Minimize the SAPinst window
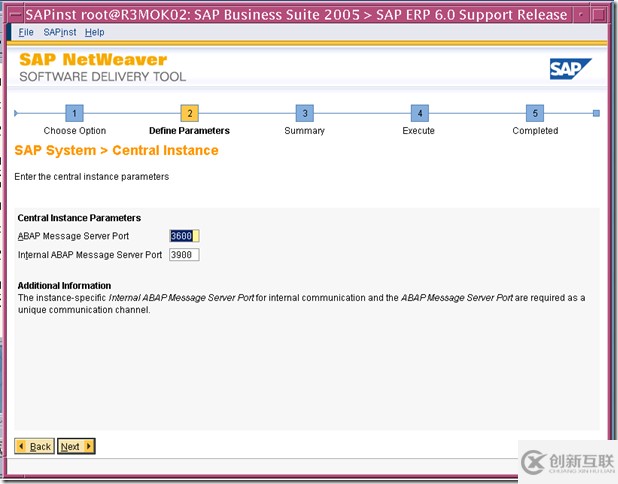This screenshot has width=618, height=484. pyautogui.click(x=581, y=15)
